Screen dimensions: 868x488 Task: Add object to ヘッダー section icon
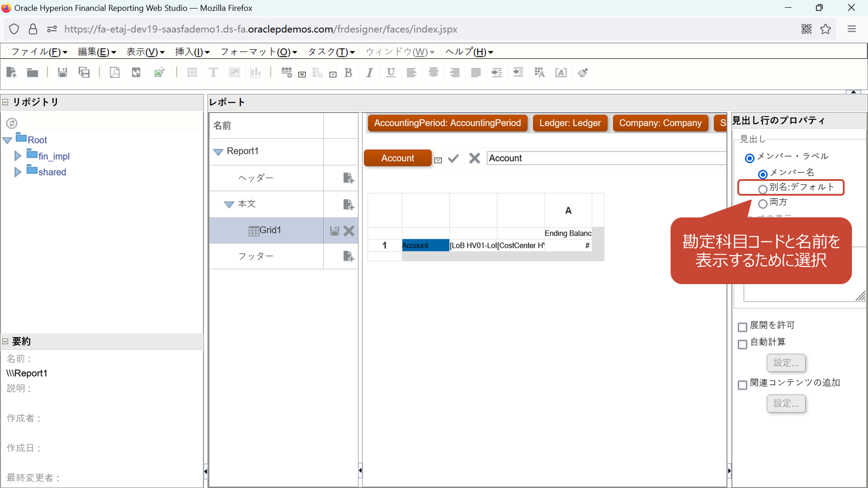point(348,178)
